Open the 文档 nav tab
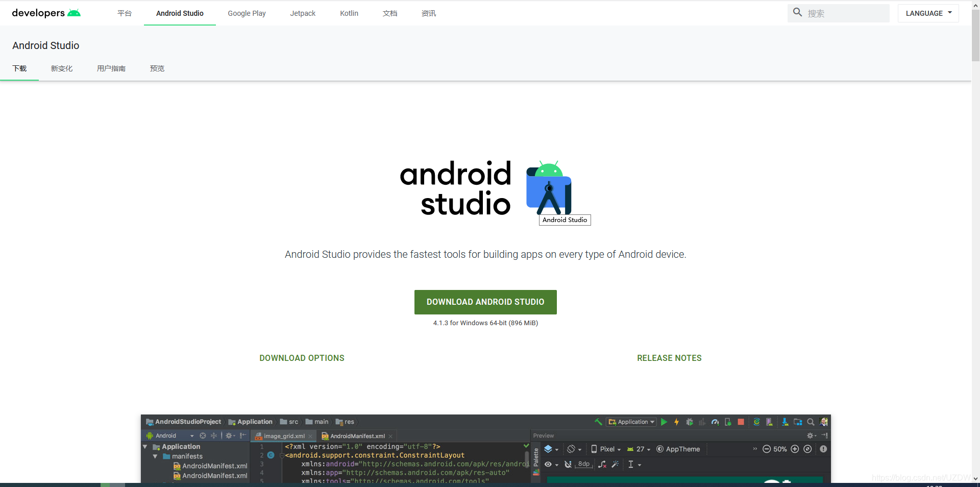980x487 pixels. pos(390,13)
